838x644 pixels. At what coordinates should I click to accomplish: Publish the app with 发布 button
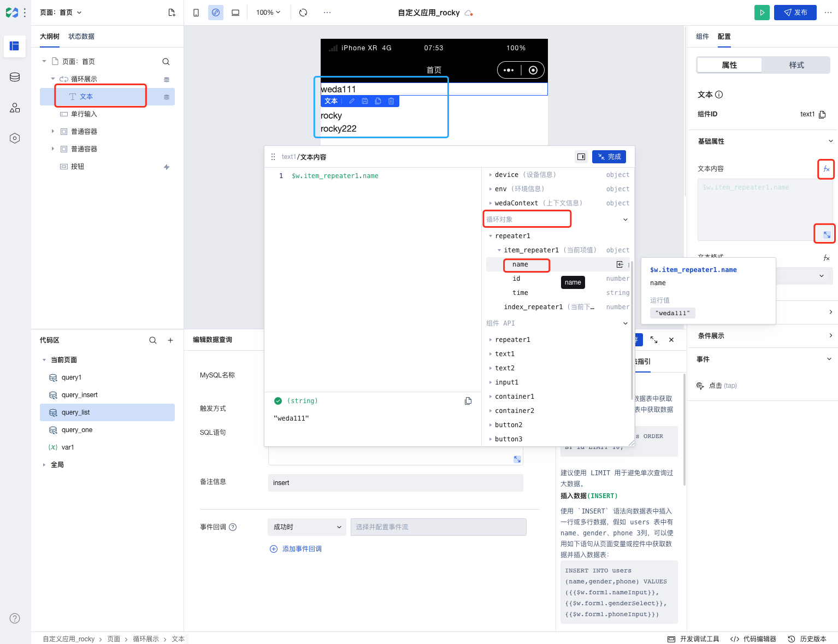pos(795,13)
